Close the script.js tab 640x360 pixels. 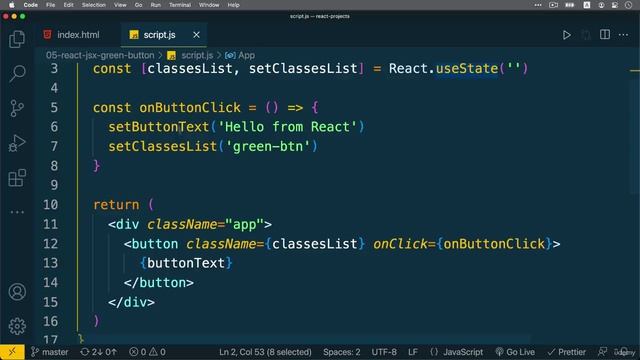click(196, 35)
